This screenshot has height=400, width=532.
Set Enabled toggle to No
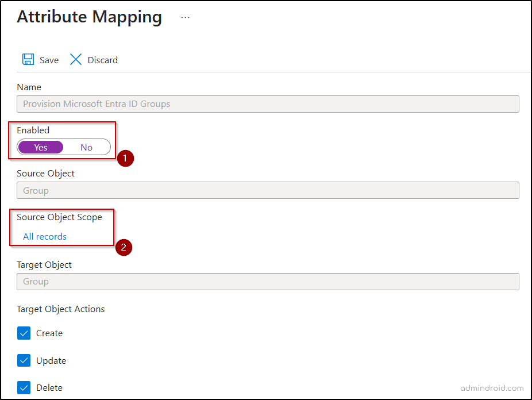tap(86, 147)
